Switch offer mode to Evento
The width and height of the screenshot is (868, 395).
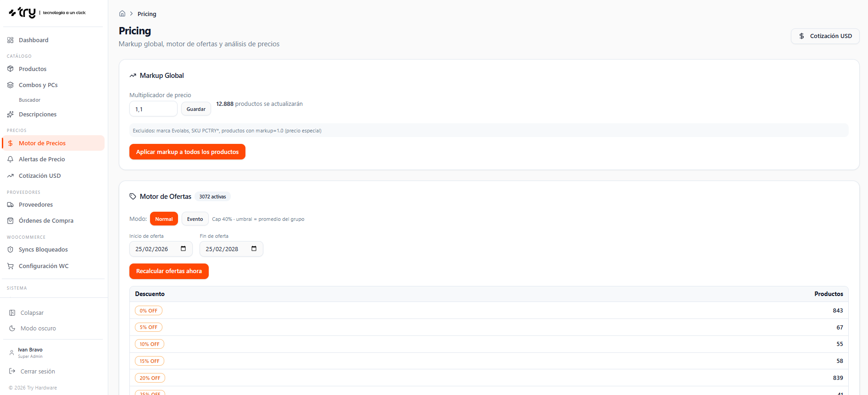tap(195, 219)
